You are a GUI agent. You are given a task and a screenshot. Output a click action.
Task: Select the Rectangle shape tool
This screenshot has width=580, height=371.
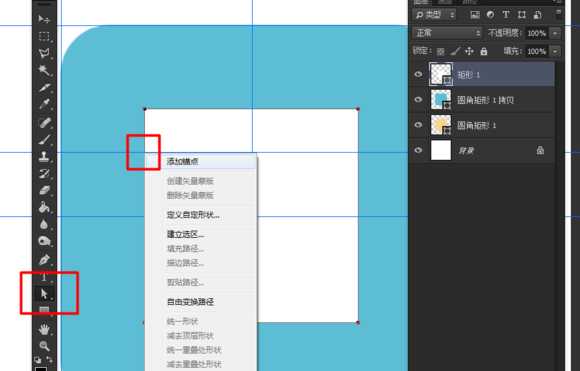[44, 310]
